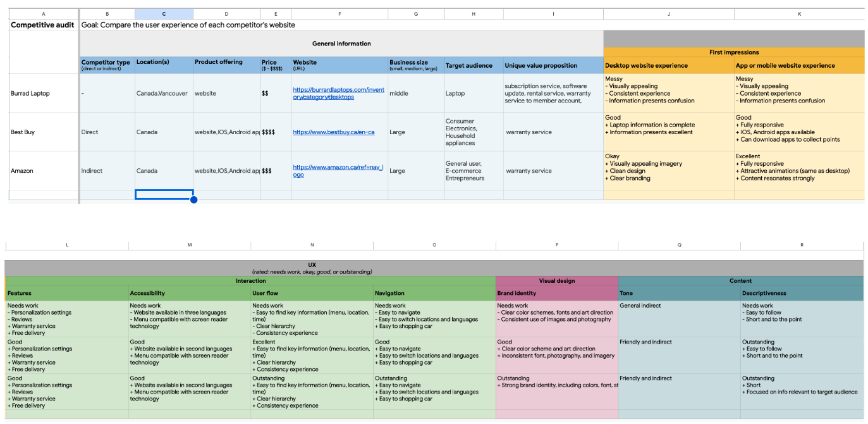
Task: Select column P header
Action: [557, 245]
